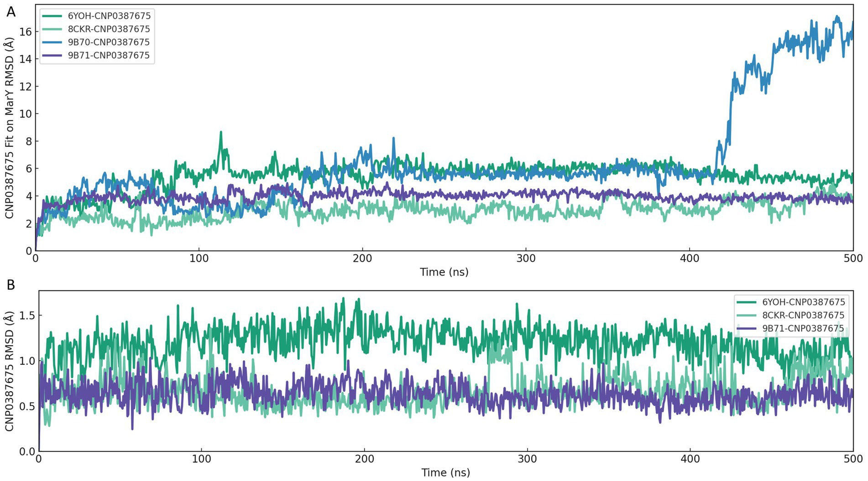This screenshot has height=481, width=868.
Task: Click the y-axis title 'CNP0387675 Fit on MarY RMSD (Å)'
Action: click(x=9, y=128)
